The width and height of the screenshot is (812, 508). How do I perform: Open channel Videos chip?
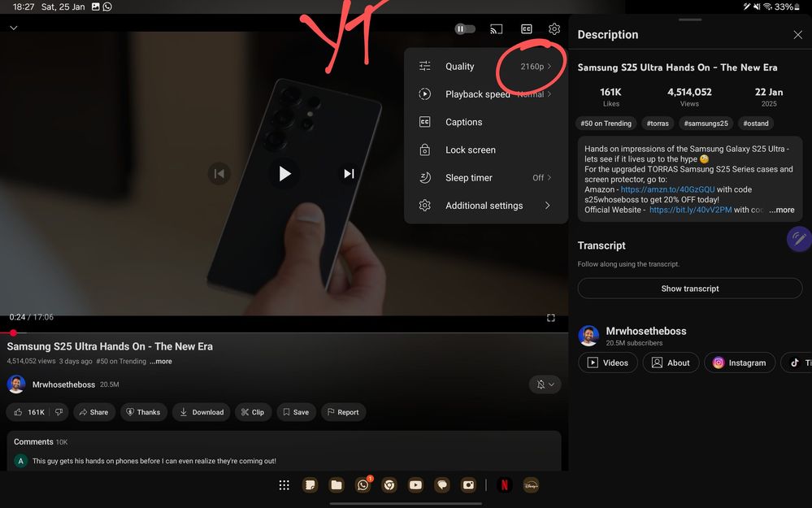tap(608, 363)
